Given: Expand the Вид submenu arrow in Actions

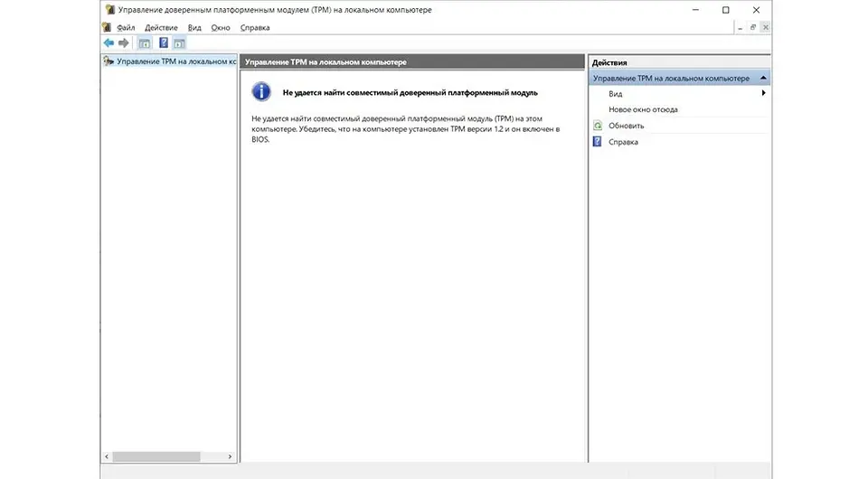Looking at the screenshot, I should [x=763, y=93].
